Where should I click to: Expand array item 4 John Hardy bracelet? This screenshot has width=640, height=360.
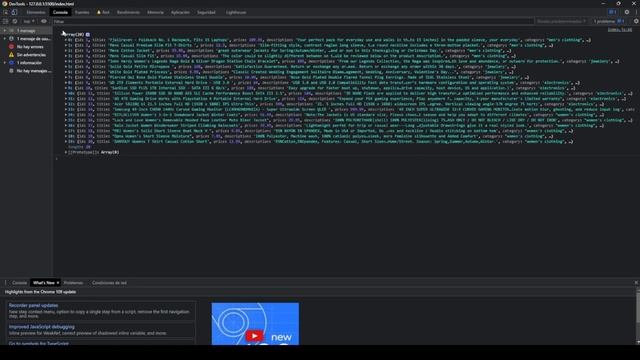[66, 61]
